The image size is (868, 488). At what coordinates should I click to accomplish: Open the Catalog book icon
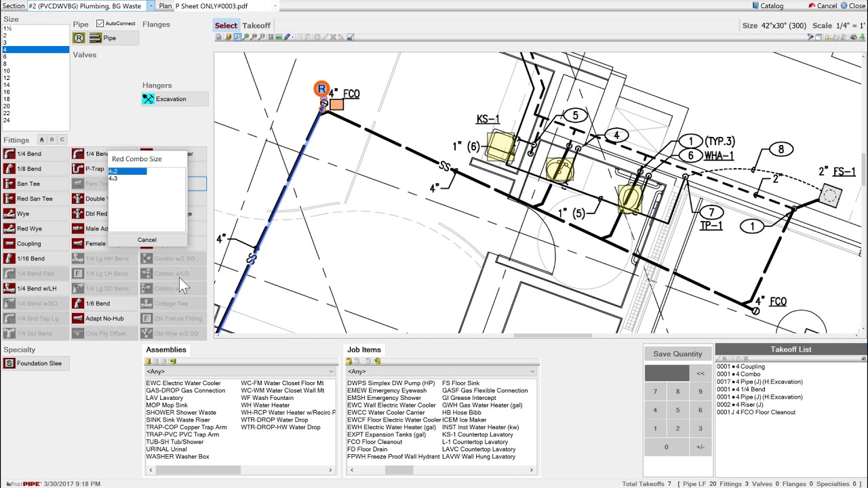point(755,5)
